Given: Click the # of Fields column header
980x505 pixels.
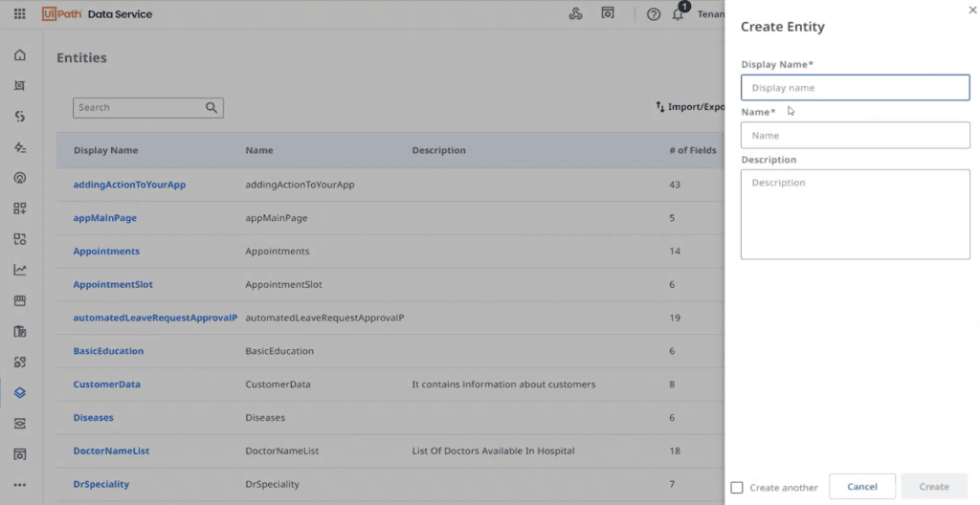Looking at the screenshot, I should point(693,150).
